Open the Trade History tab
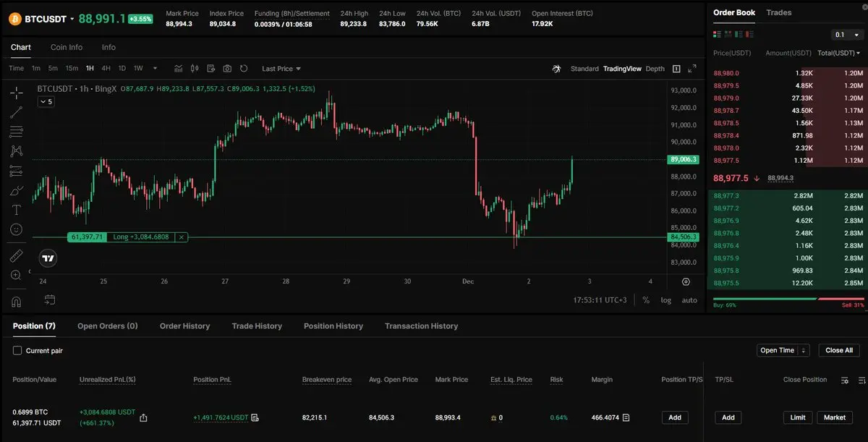868x442 pixels. [x=257, y=326]
